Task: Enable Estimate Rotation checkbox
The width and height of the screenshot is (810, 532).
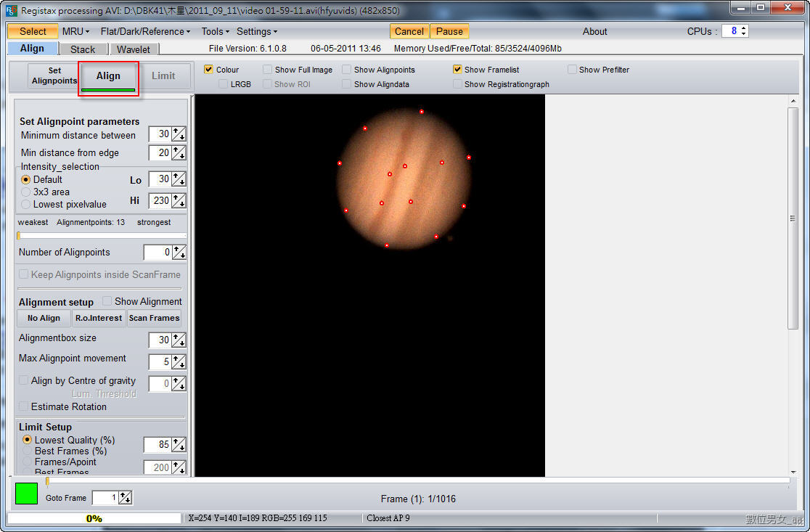Action: click(23, 406)
